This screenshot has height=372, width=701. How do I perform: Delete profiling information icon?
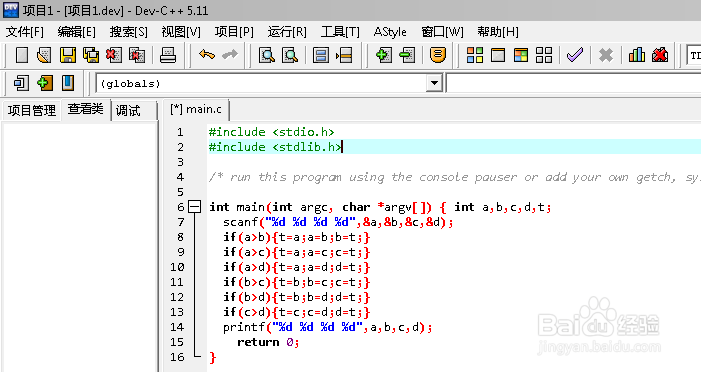tap(660, 55)
